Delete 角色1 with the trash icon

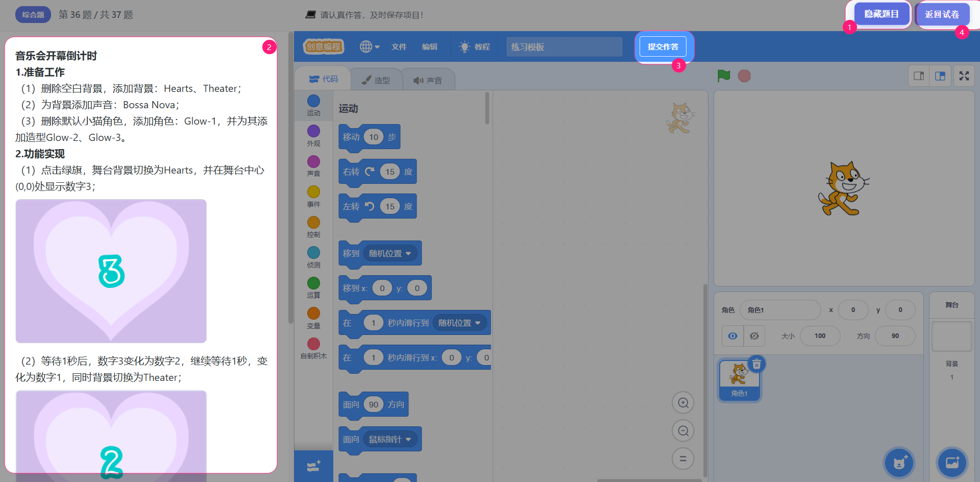[756, 364]
